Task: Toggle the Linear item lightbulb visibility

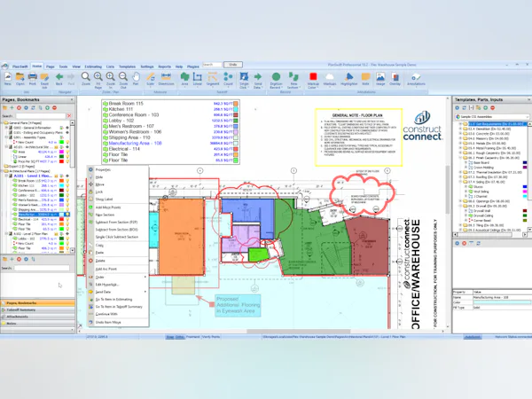Action: click(x=67, y=157)
